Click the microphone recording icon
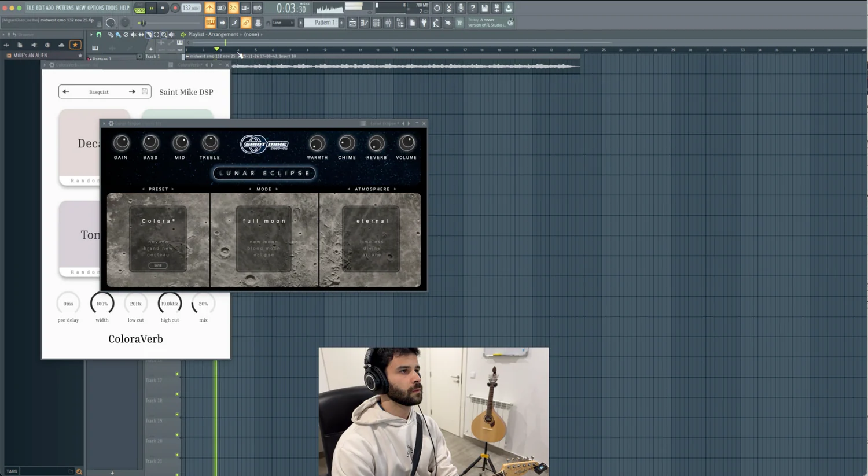The width and height of the screenshot is (868, 476). [461, 8]
